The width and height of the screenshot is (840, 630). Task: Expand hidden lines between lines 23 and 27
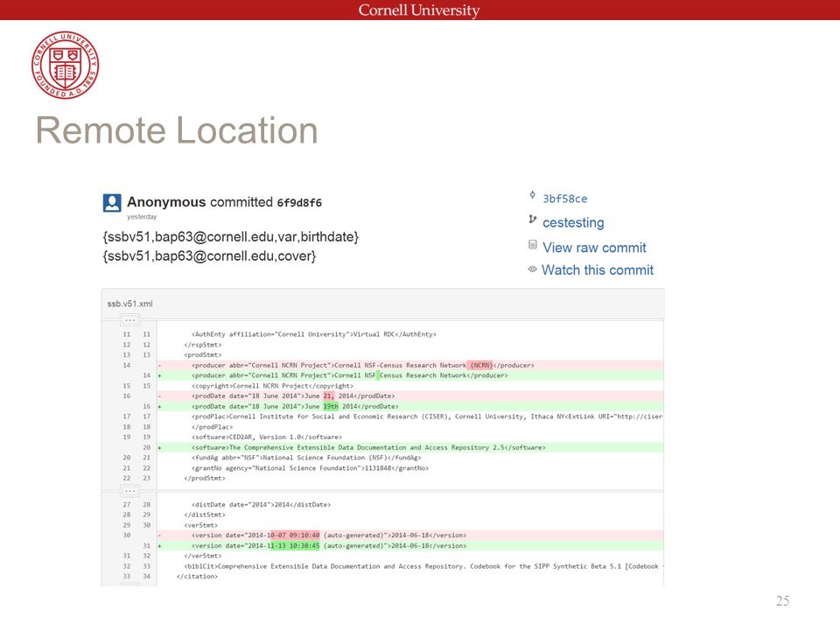pyautogui.click(x=130, y=491)
